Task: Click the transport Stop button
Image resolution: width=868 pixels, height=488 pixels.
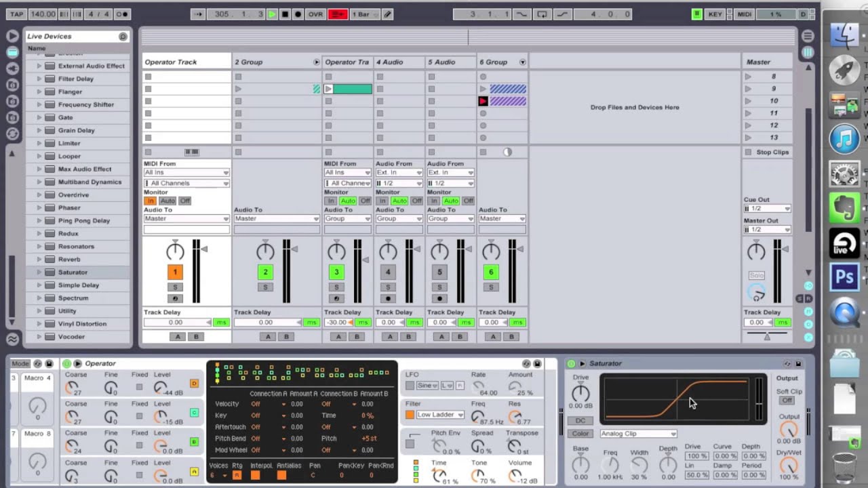Action: (x=285, y=14)
